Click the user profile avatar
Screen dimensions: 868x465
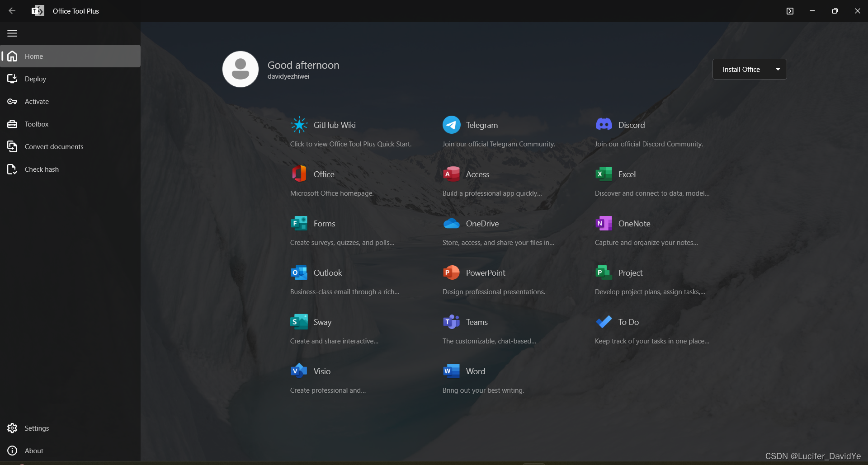click(241, 69)
